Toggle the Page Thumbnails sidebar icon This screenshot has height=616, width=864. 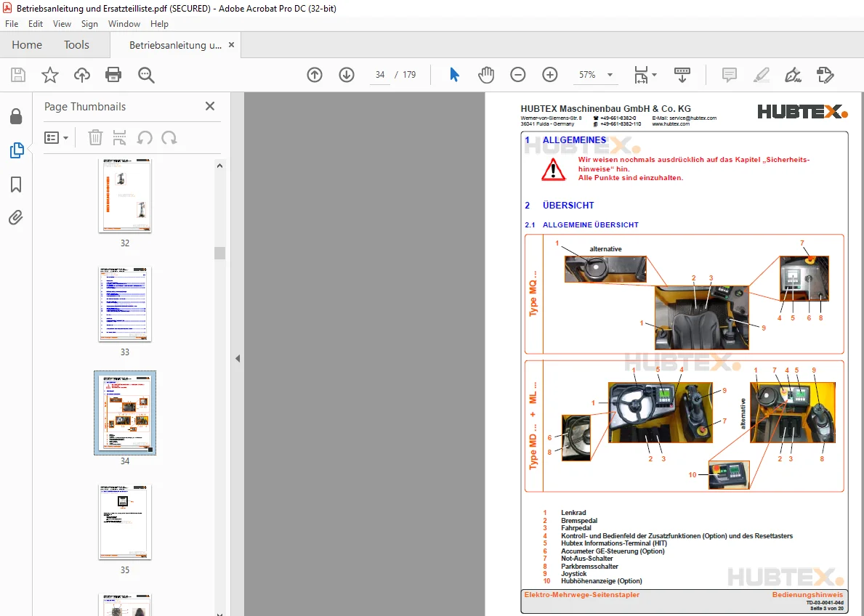[x=17, y=150]
